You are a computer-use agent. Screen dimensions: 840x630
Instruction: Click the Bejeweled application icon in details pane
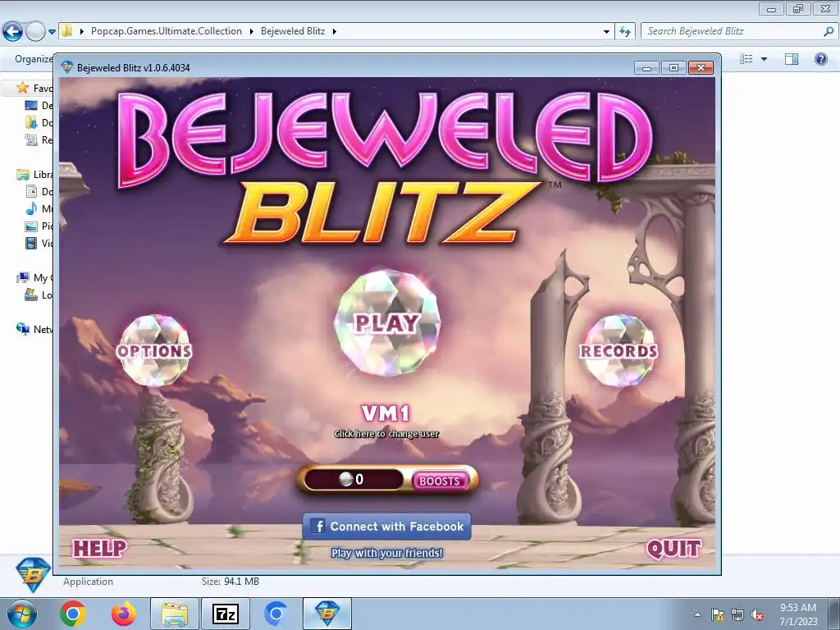pos(33,574)
